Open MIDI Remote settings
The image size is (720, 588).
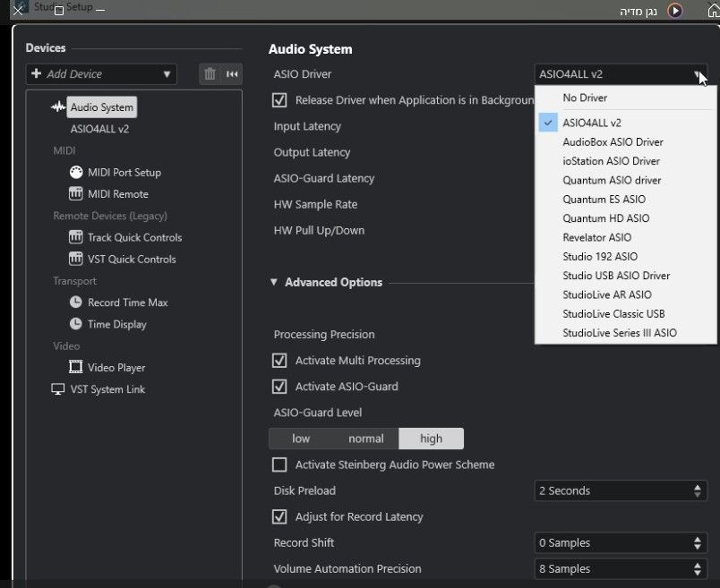(118, 194)
